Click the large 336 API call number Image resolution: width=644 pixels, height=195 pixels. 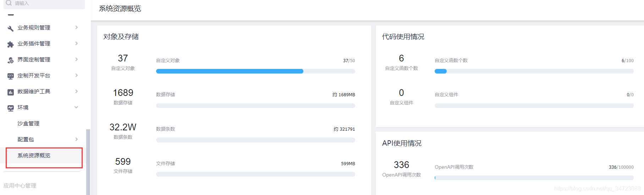tap(401, 164)
